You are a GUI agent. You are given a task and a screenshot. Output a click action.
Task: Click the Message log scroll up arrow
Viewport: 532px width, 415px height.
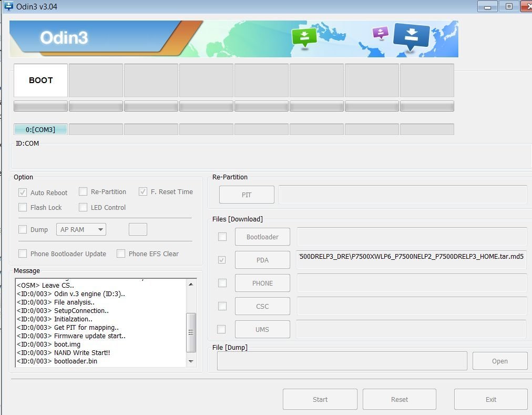pos(191,284)
